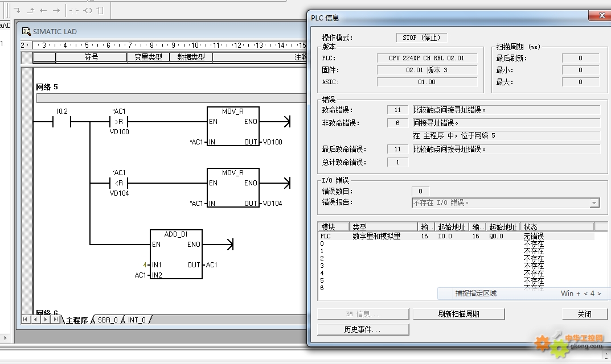Click the SIMATIC LAD window icon

tap(26, 31)
